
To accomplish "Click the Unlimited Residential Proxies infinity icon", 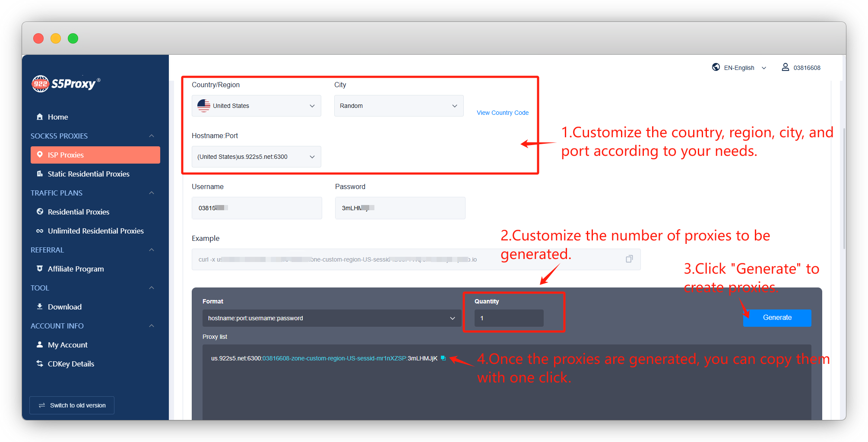I will click(40, 230).
